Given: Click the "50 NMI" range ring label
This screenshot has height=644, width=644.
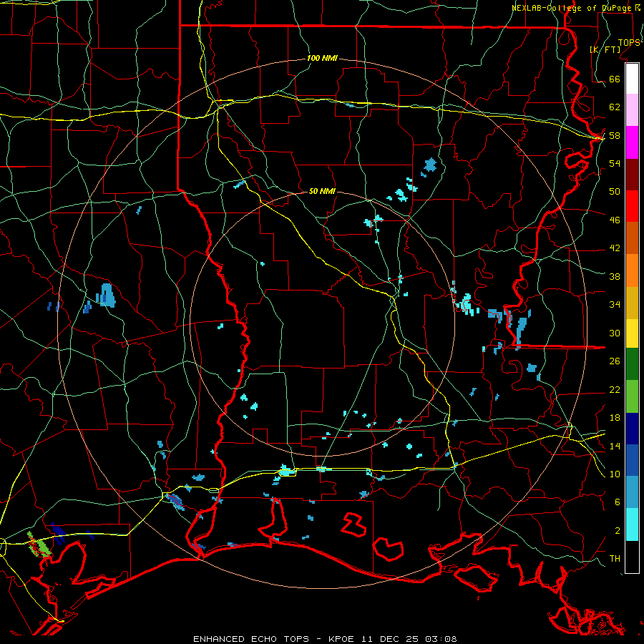Looking at the screenshot, I should [x=322, y=191].
